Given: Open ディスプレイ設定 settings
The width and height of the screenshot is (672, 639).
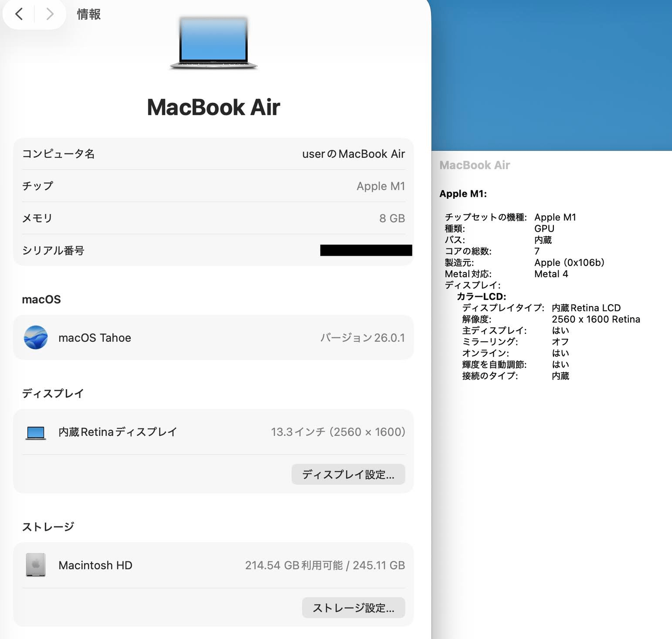Looking at the screenshot, I should click(348, 474).
